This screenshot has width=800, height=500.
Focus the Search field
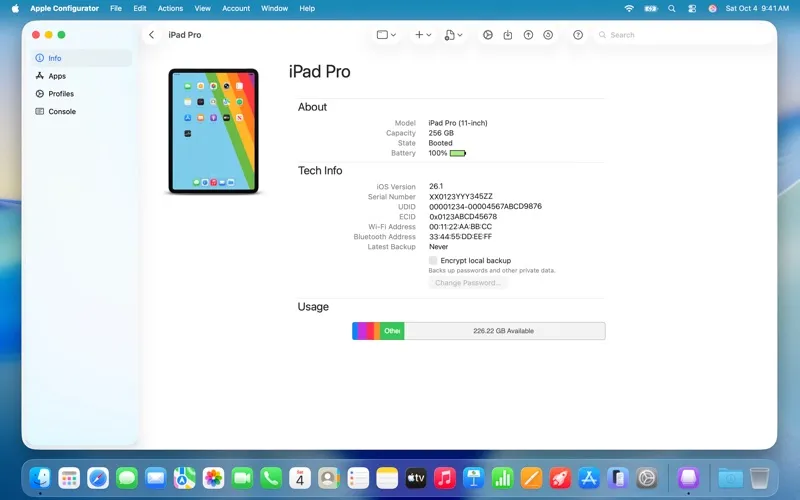coord(683,35)
